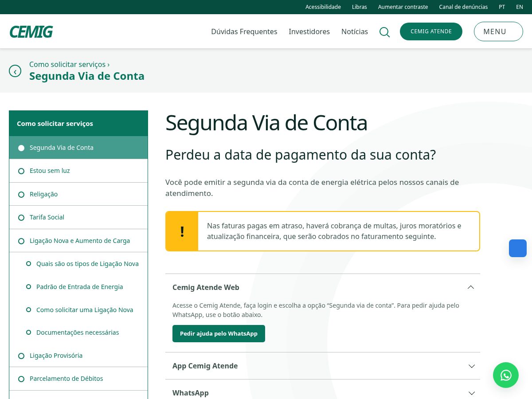Screen dimensions: 532x399
Task: Select bullet beside Parcelamento de Débitos
Action: [x=21, y=379]
